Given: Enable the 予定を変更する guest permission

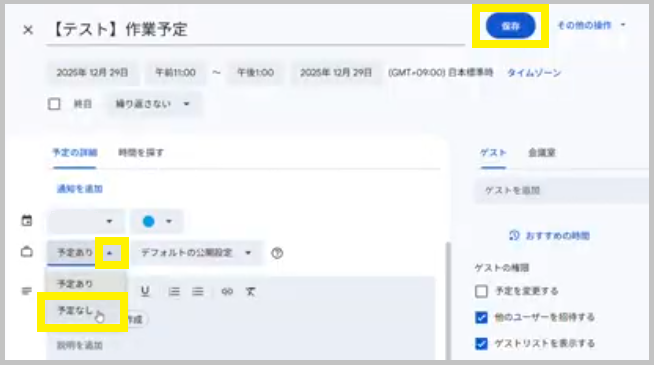Looking at the screenshot, I should 481,291.
